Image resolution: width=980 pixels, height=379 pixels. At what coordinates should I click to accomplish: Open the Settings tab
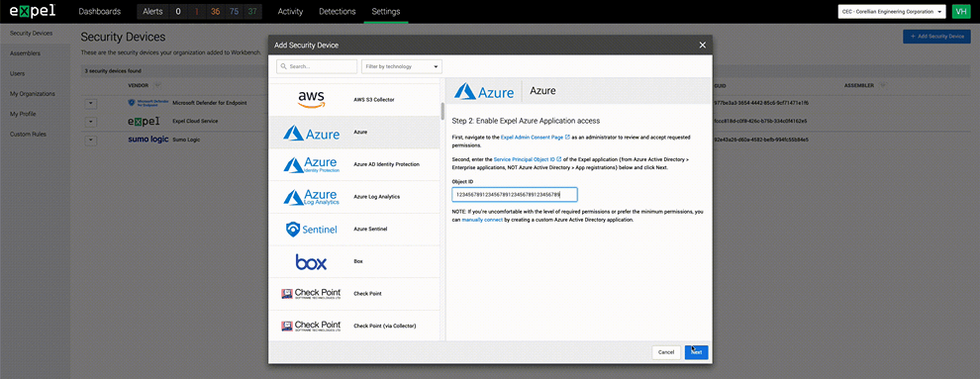[x=386, y=11]
